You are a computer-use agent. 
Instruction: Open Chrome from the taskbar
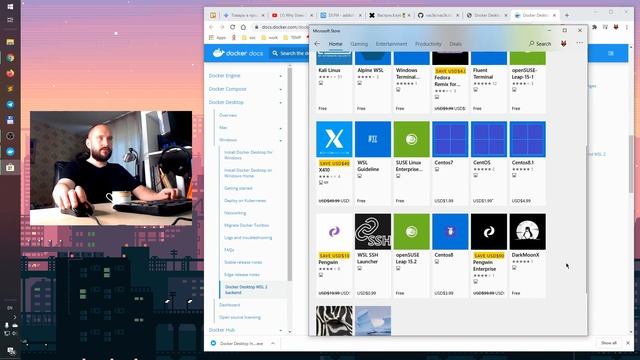(x=10, y=58)
